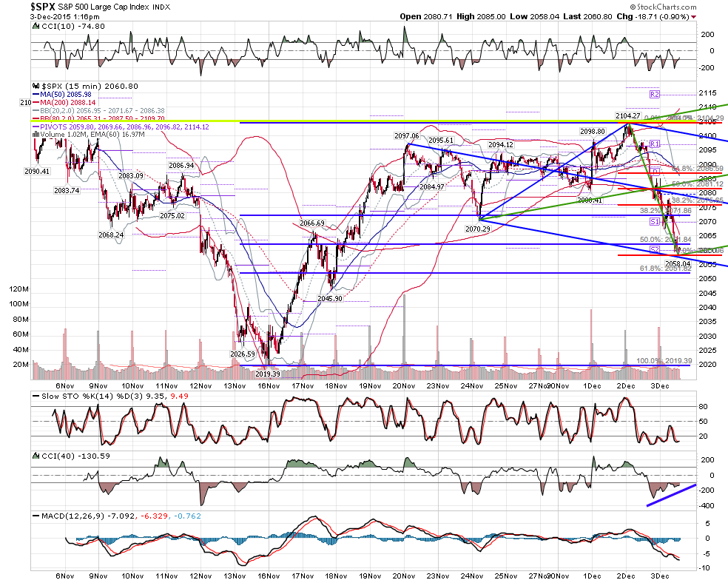Screen dimensions: 728x580
Task: Click the 2090.41 price label
Action: [x=37, y=172]
